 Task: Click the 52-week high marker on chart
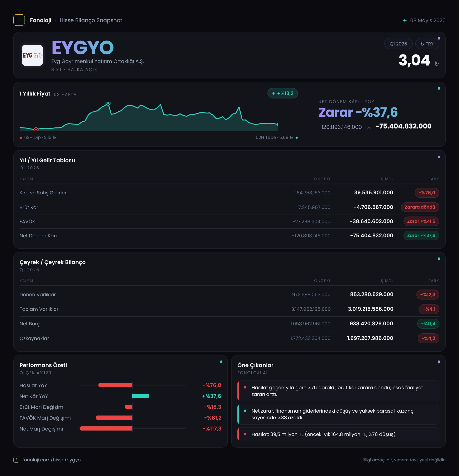coord(108,103)
